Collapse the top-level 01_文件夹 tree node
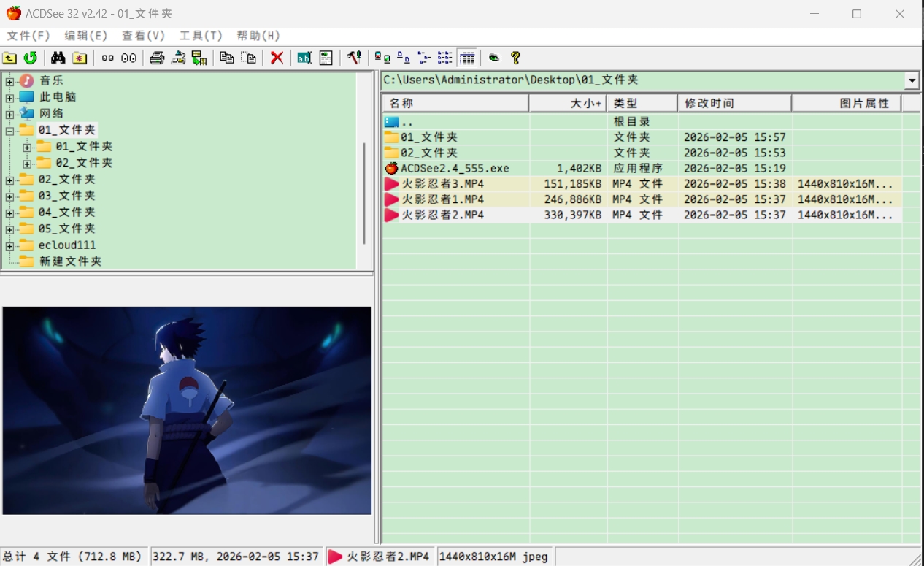The width and height of the screenshot is (924, 566). click(x=9, y=131)
